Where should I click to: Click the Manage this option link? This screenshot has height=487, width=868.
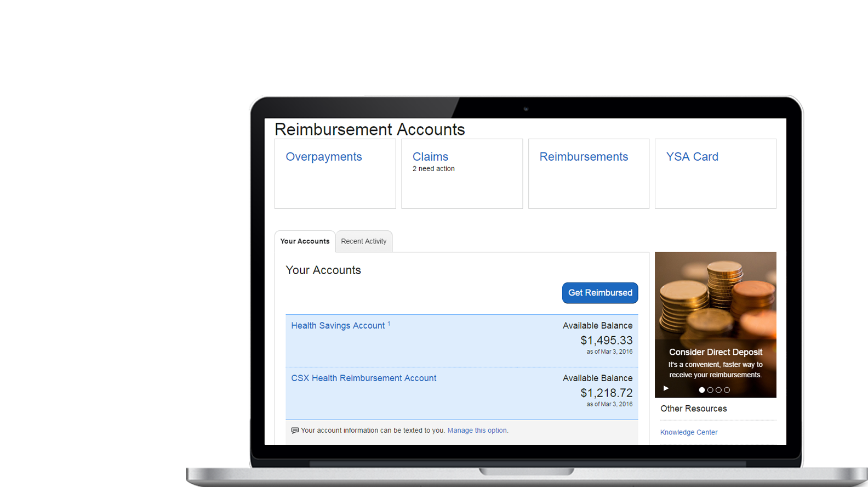[477, 431]
